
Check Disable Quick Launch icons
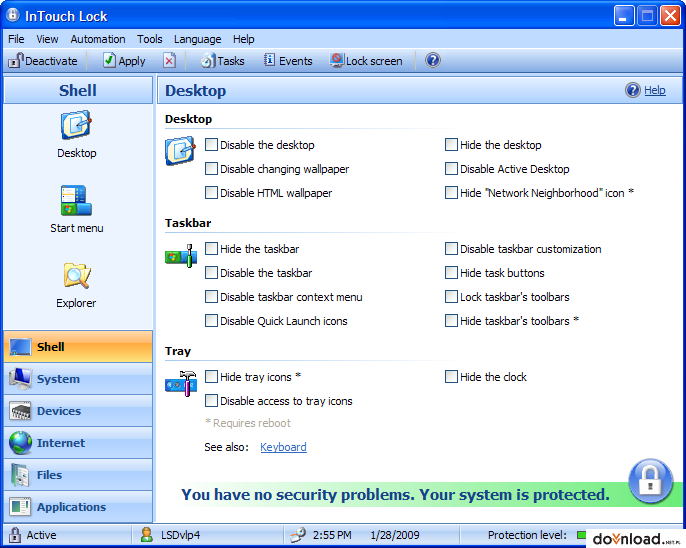click(x=211, y=321)
